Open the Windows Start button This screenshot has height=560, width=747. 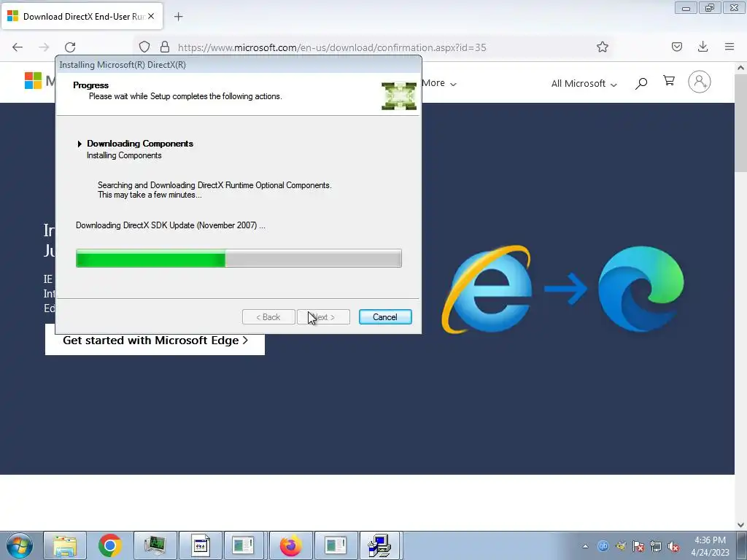(20, 545)
